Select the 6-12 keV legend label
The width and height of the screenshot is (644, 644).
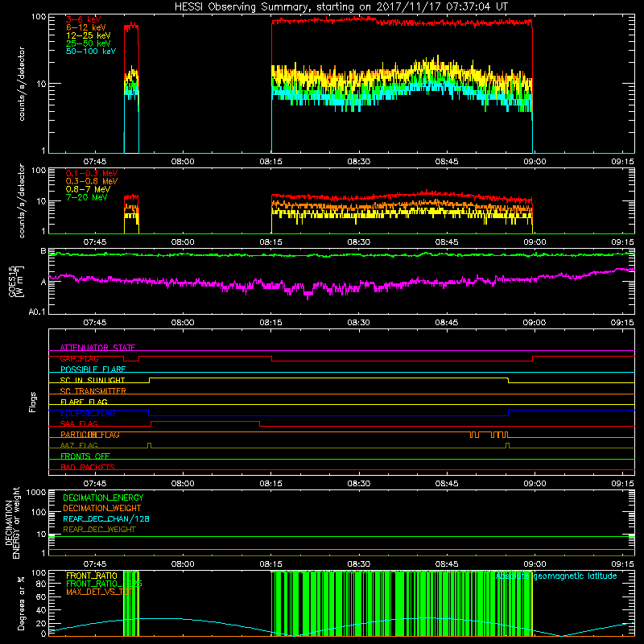click(x=86, y=27)
